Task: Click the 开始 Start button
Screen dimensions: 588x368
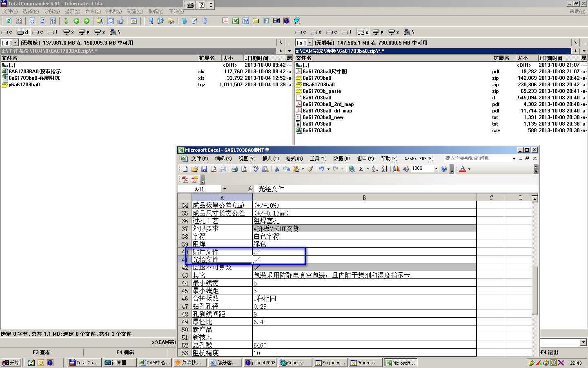Action: 11,363
